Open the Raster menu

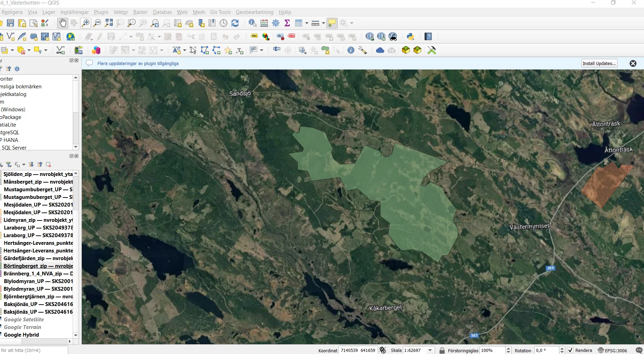tap(140, 12)
